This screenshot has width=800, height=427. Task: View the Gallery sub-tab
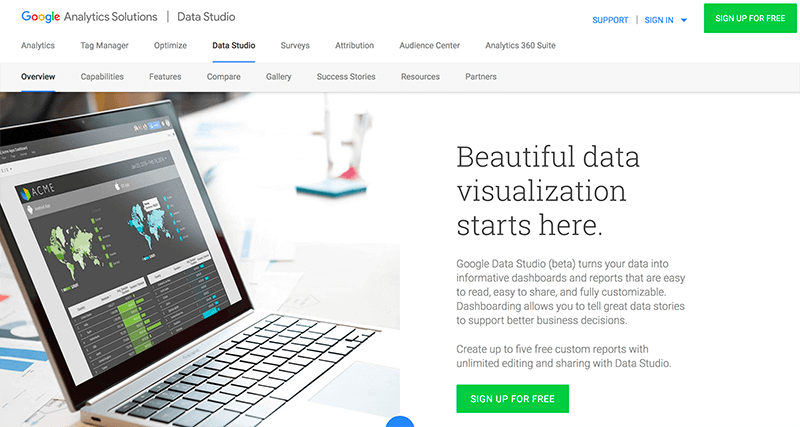coord(279,77)
